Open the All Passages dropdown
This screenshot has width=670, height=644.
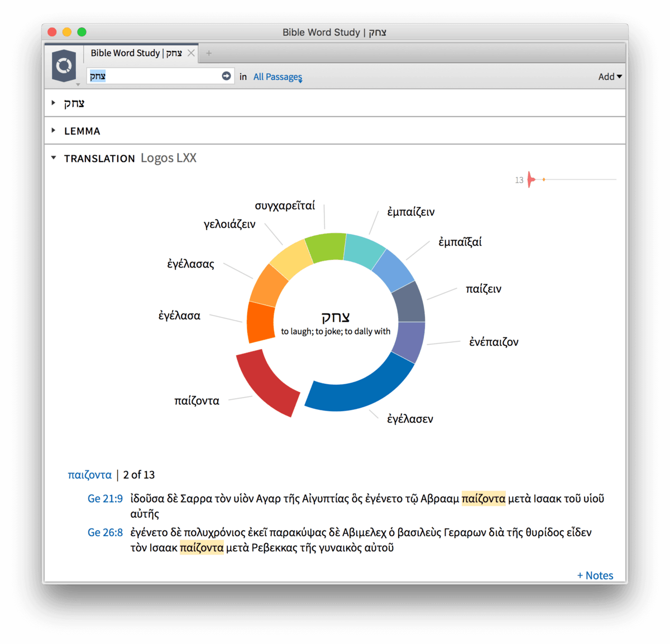coord(277,77)
